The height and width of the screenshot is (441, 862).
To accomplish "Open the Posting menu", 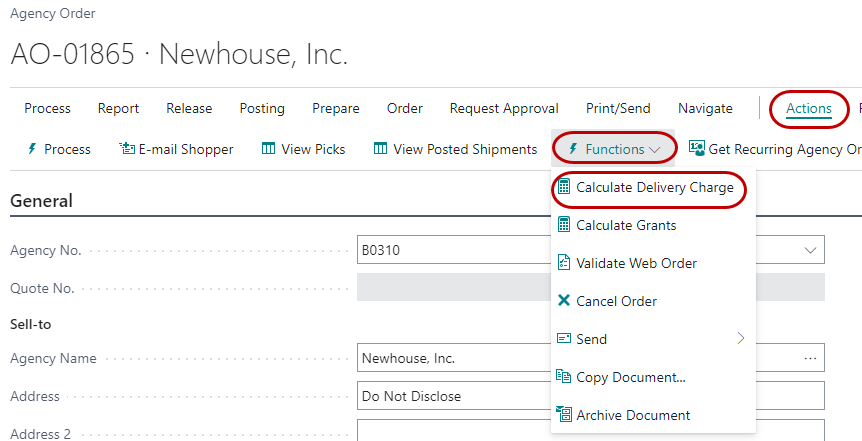I will (x=262, y=108).
